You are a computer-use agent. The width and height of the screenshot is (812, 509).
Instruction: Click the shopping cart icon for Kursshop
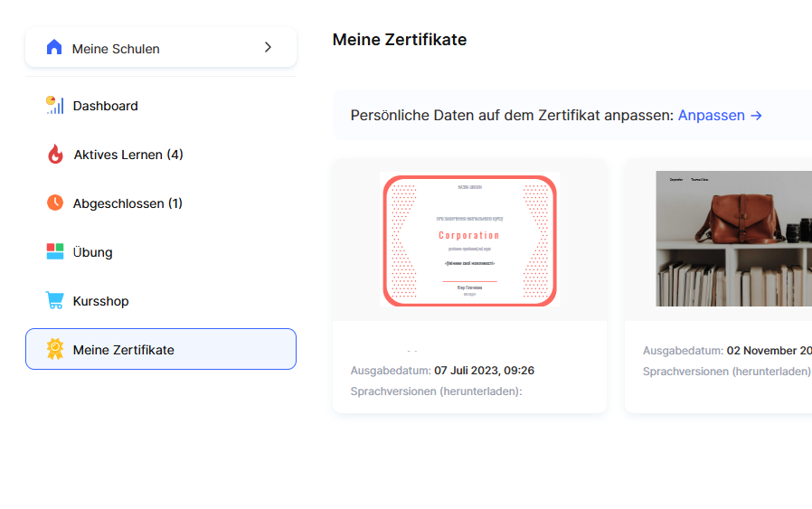point(55,301)
